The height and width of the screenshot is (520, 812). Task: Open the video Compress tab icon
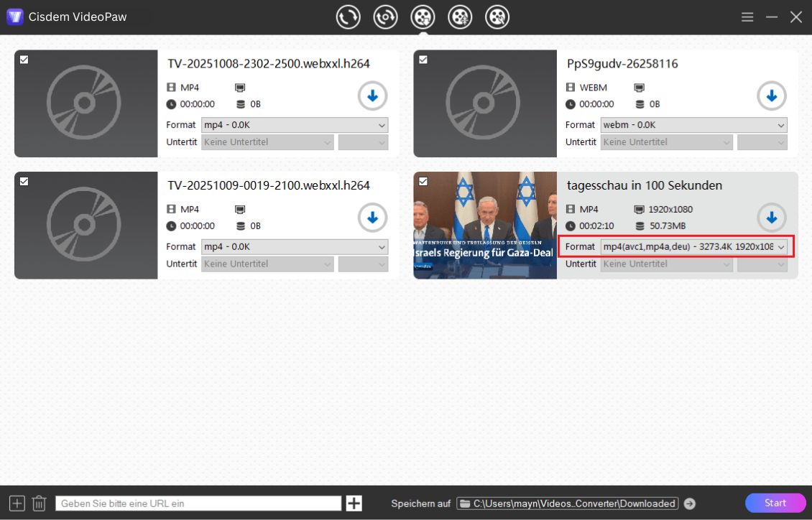click(x=460, y=17)
